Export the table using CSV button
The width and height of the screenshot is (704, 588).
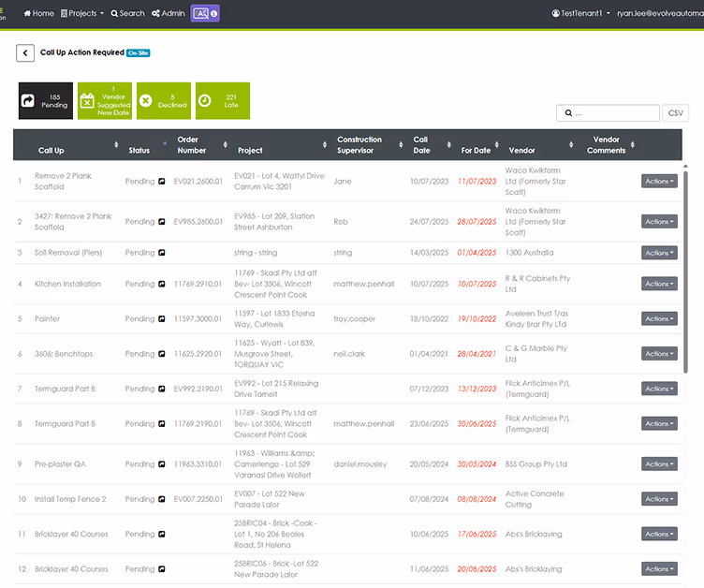(675, 113)
